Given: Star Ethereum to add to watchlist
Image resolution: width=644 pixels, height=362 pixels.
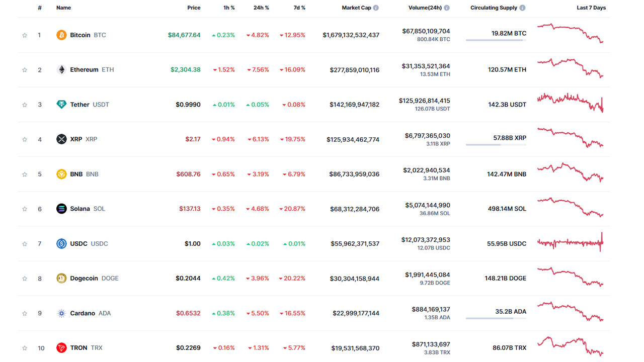Looking at the screenshot, I should [25, 70].
